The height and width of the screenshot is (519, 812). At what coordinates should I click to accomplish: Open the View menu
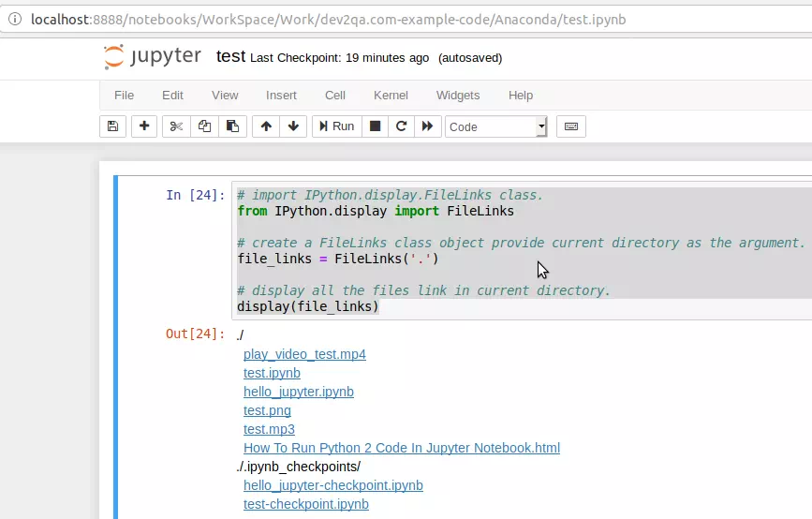225,96
